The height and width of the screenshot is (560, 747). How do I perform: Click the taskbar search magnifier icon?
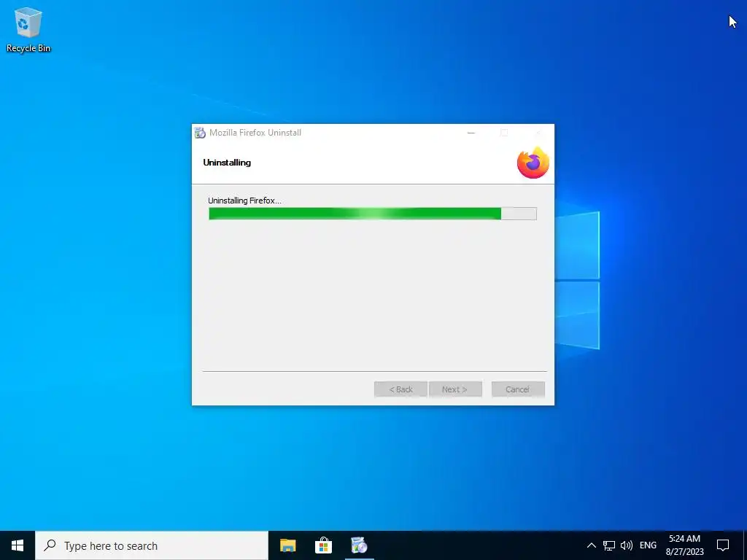(50, 545)
